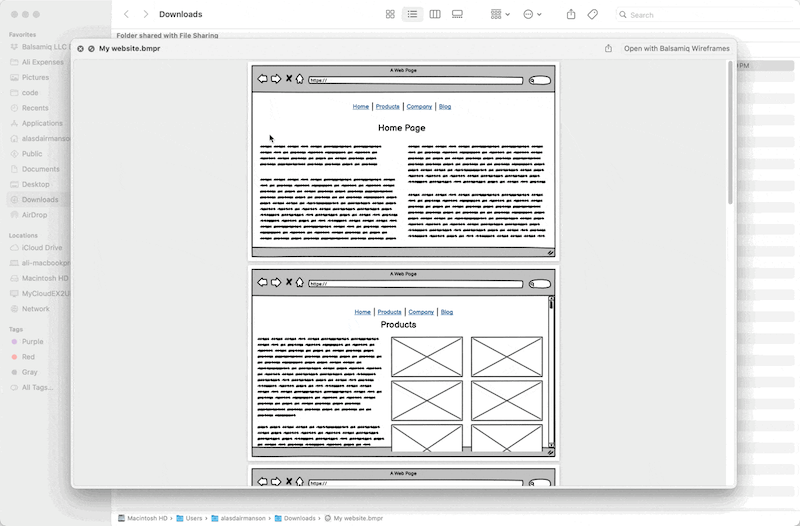Screen dimensions: 800x526
Task: Select Documents in the Finder sidebar
Action: coord(40,169)
